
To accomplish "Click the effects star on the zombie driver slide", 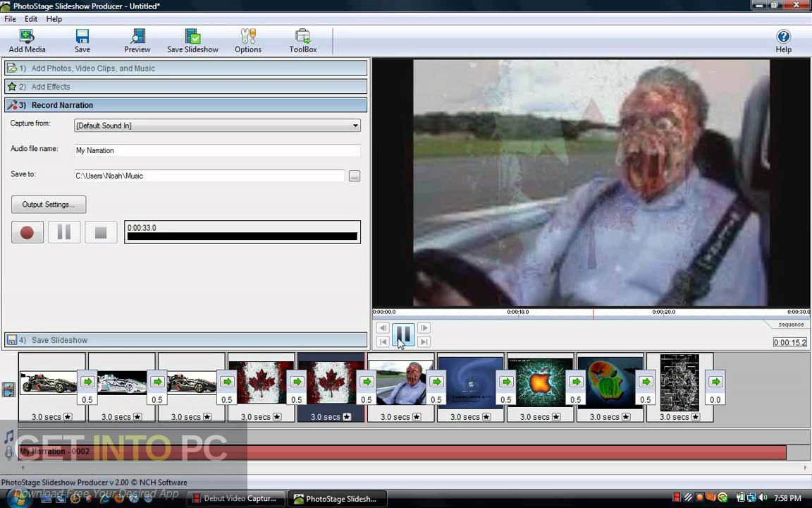I will click(417, 417).
